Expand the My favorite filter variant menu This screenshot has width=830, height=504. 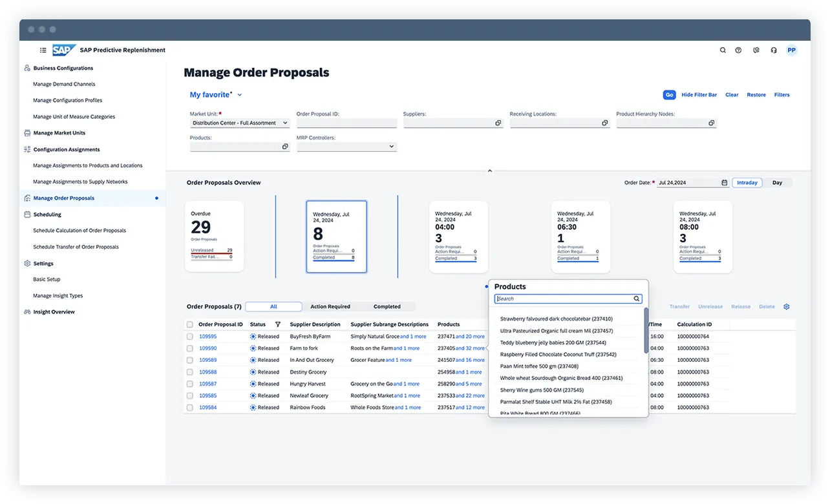(239, 94)
